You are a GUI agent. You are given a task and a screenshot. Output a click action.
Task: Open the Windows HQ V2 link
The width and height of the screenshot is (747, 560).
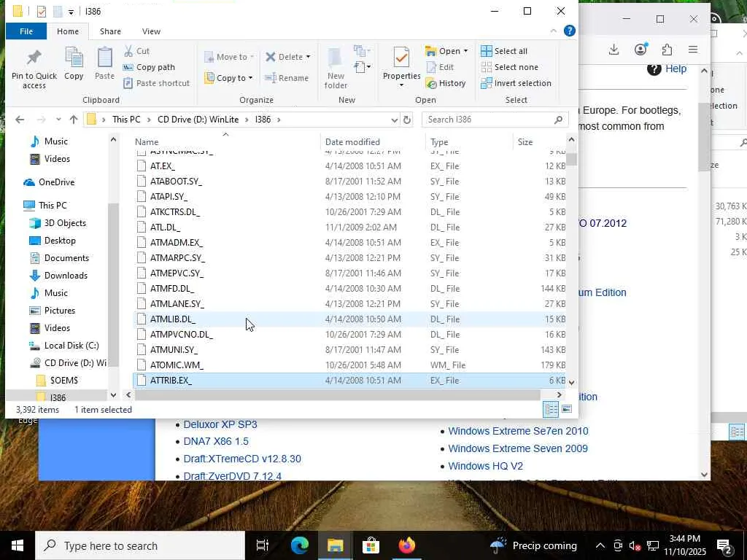[x=485, y=466]
